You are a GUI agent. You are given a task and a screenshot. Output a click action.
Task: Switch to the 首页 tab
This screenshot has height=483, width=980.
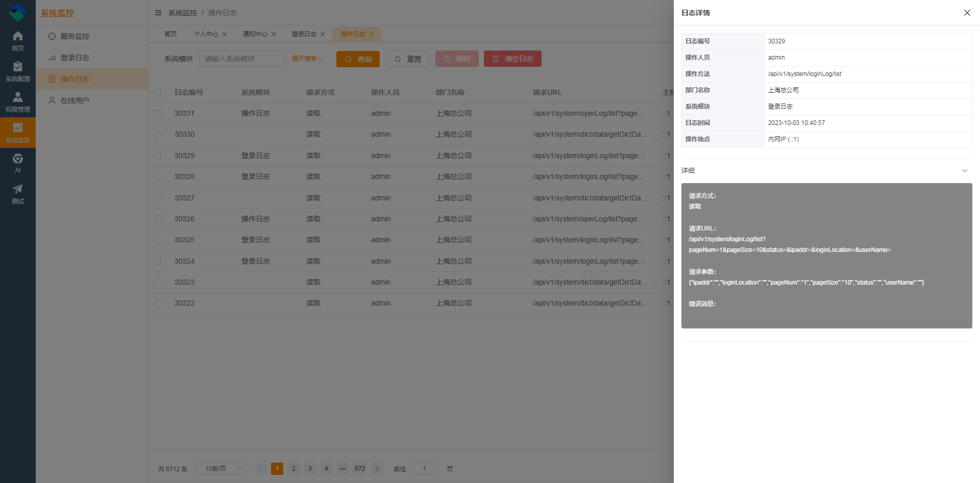170,34
